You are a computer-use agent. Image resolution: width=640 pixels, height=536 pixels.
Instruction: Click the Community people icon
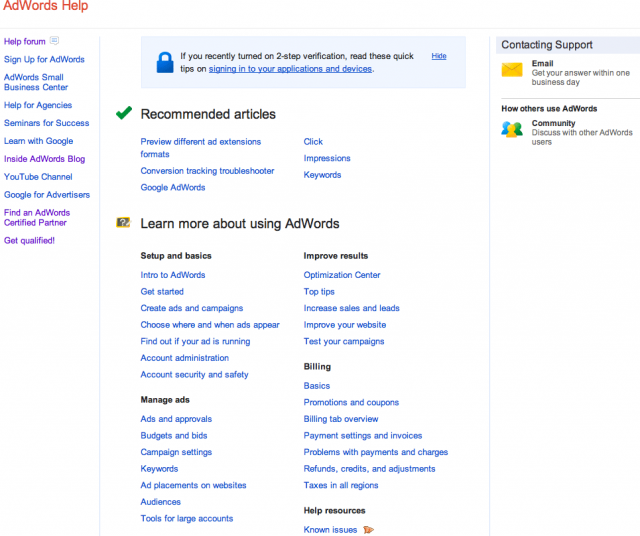pyautogui.click(x=512, y=129)
